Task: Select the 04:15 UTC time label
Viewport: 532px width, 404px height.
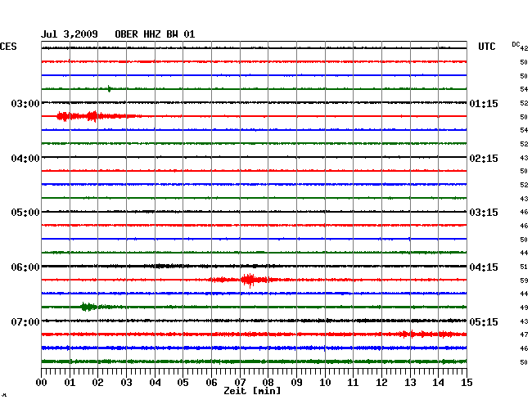Action: pos(484,267)
